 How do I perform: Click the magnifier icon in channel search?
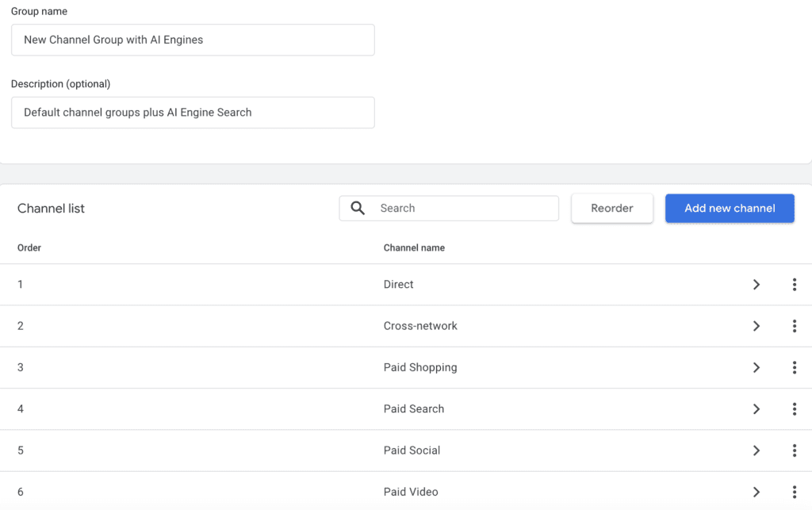click(x=358, y=208)
